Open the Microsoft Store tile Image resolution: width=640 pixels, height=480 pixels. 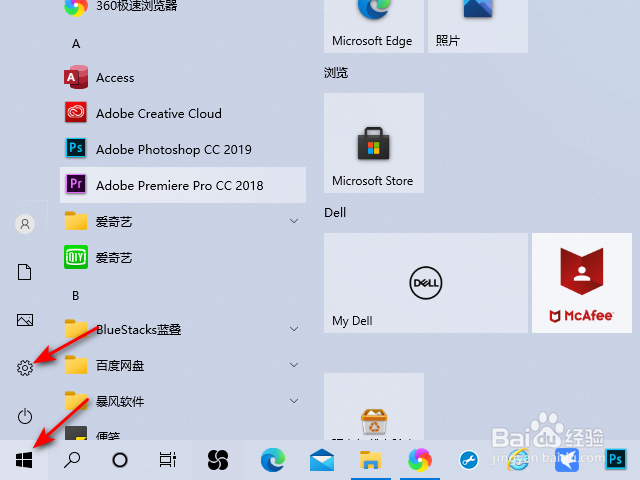click(x=374, y=143)
